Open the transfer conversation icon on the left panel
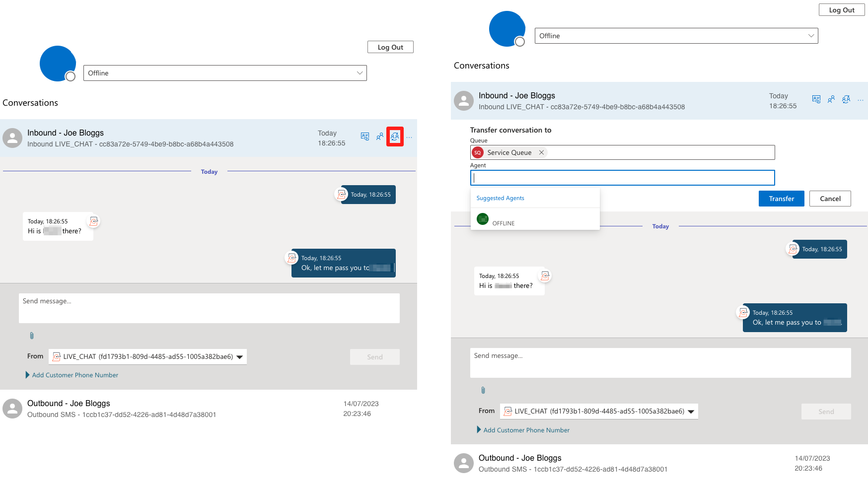 point(395,137)
